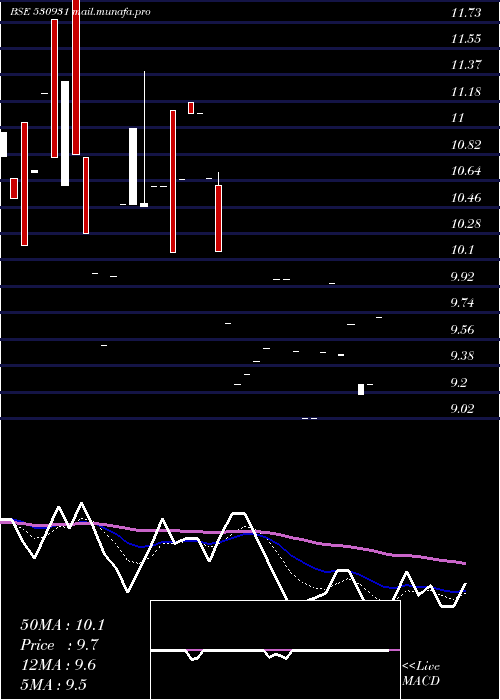Click the 11.18 price axis label
Viewport: 500px width, 700px height.
coord(466,92)
